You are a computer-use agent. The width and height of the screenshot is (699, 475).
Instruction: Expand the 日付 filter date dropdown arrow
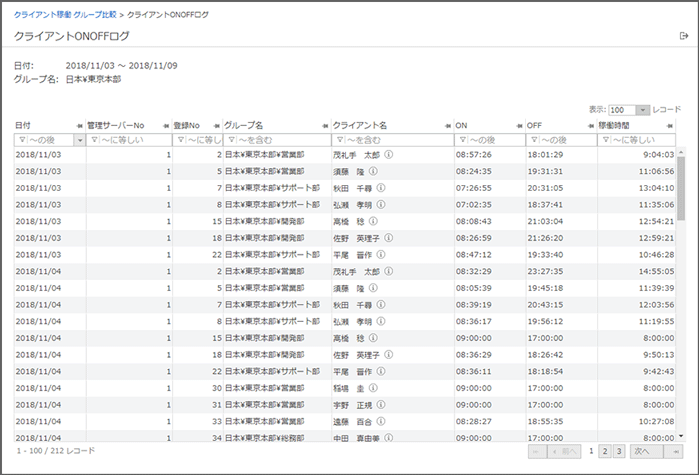tap(79, 140)
